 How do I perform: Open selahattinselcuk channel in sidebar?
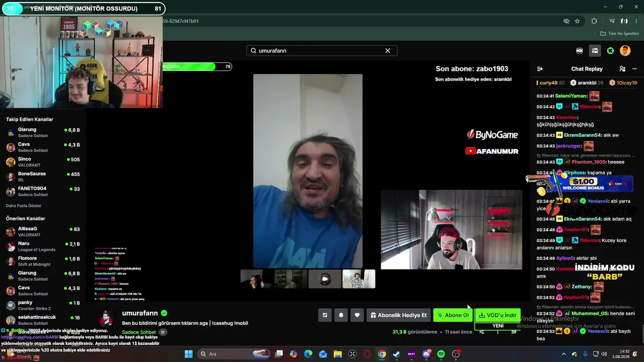tap(43, 320)
